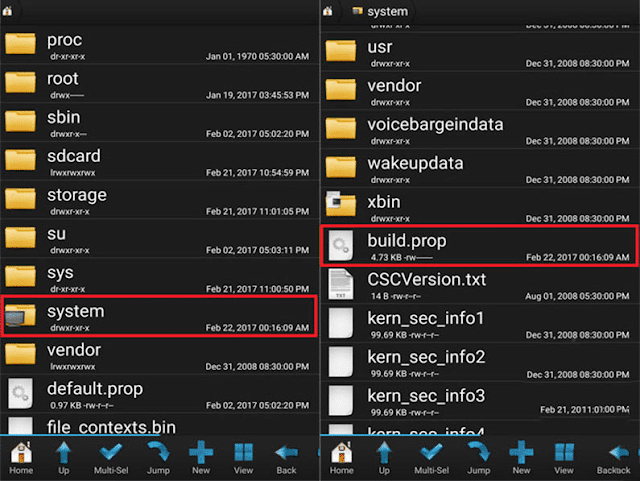Open the wakeupdata folder

pyautogui.click(x=480, y=169)
